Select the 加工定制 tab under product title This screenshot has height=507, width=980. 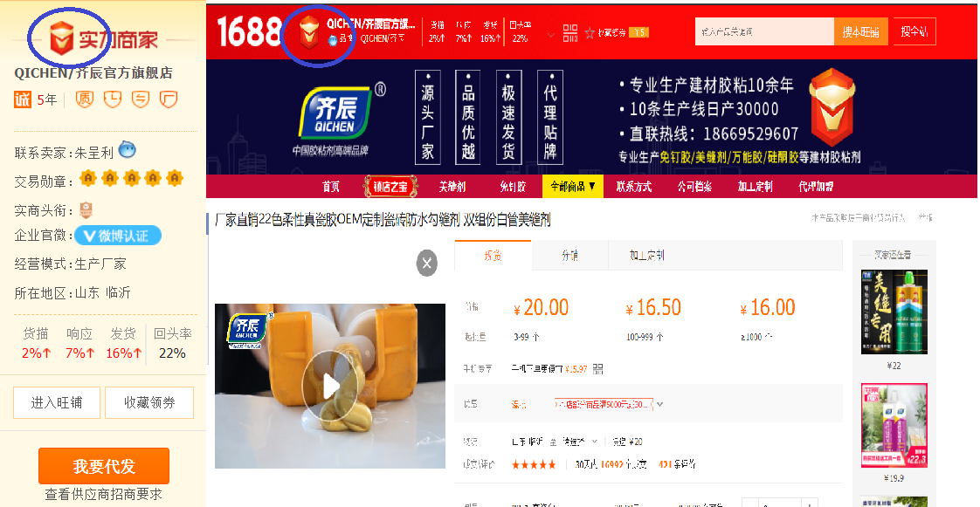(x=646, y=255)
